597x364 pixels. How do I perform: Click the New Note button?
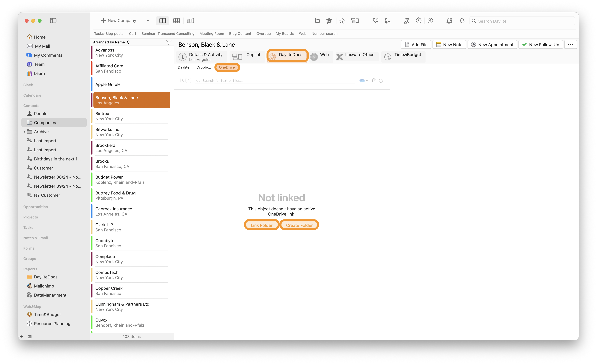click(449, 45)
